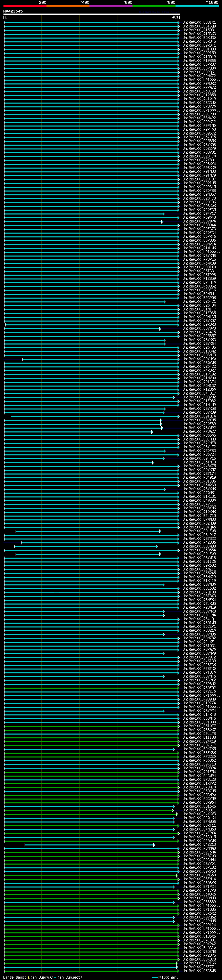The width and height of the screenshot is (222, 980).
Task: Select hit label UniRef100_C0JE08
Action: (199, 531)
